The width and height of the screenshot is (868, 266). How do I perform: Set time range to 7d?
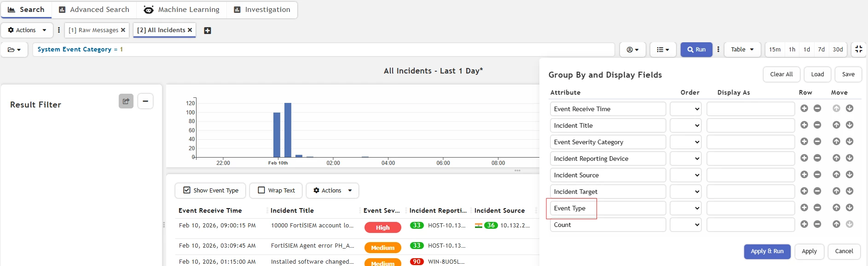click(821, 49)
